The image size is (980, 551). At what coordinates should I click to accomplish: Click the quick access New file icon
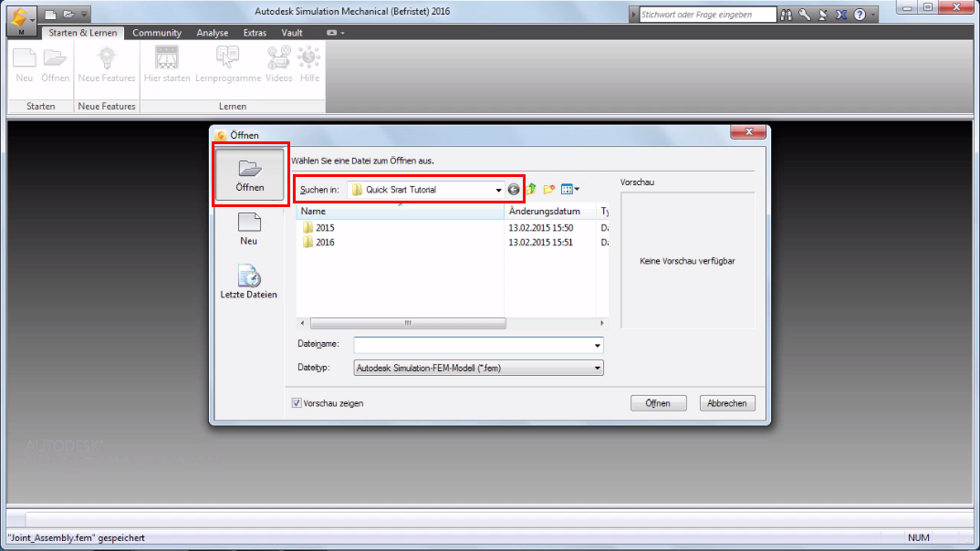coord(50,14)
